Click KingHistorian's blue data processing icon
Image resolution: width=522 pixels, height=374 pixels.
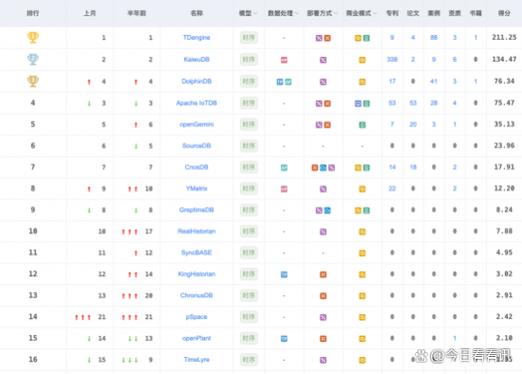pyautogui.click(x=284, y=275)
